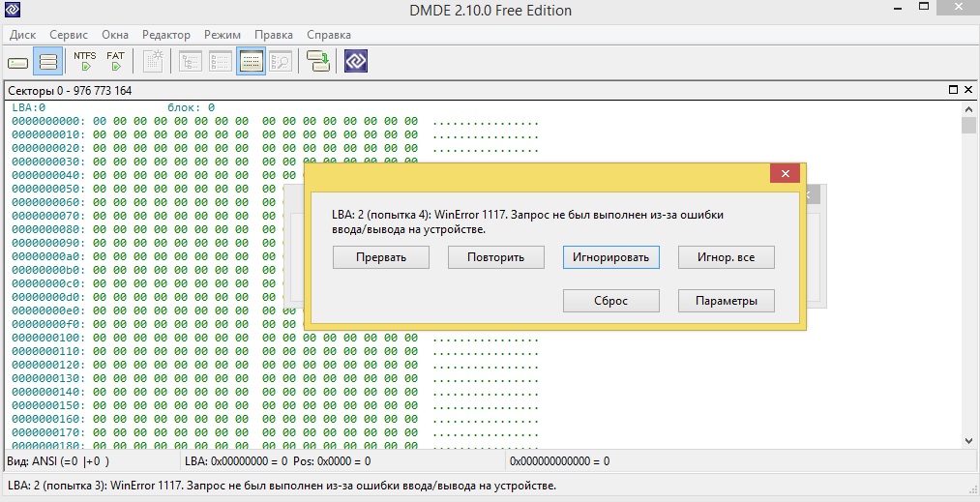Open the search-in-files magnifier icon
Screen dimensions: 980x502
[281, 61]
